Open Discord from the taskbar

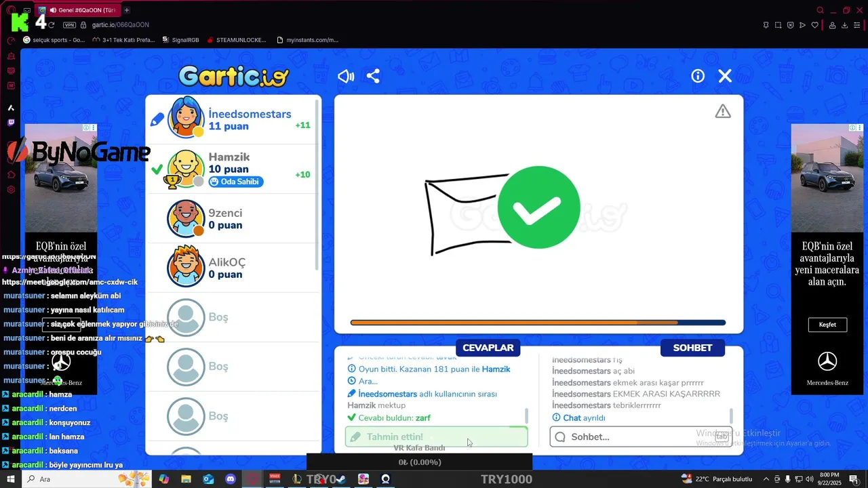pyautogui.click(x=231, y=479)
